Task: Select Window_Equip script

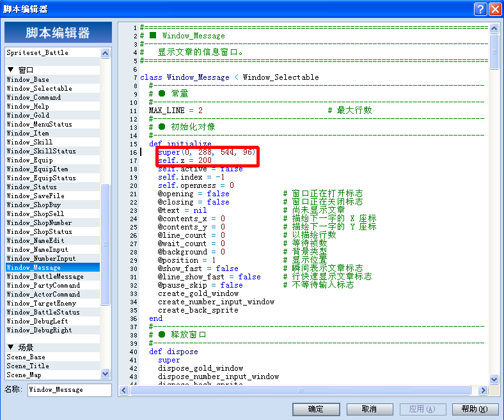Action: [53, 160]
